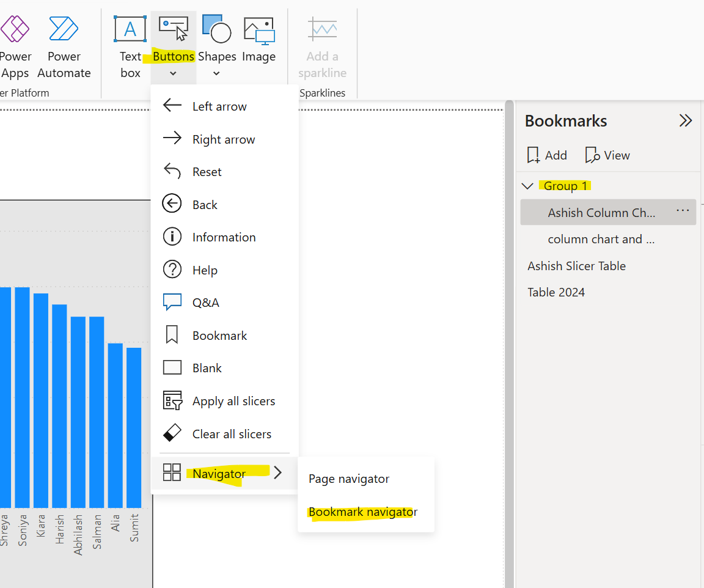The image size is (704, 588).
Task: Select the Table 2024 bookmark
Action: coord(556,292)
